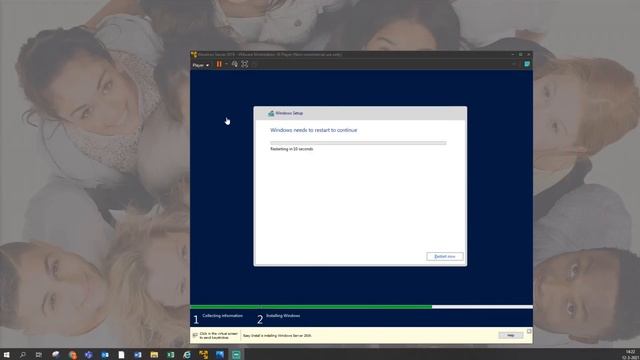Open Excel from the taskbar
This screenshot has width=640, height=360.
tap(171, 355)
